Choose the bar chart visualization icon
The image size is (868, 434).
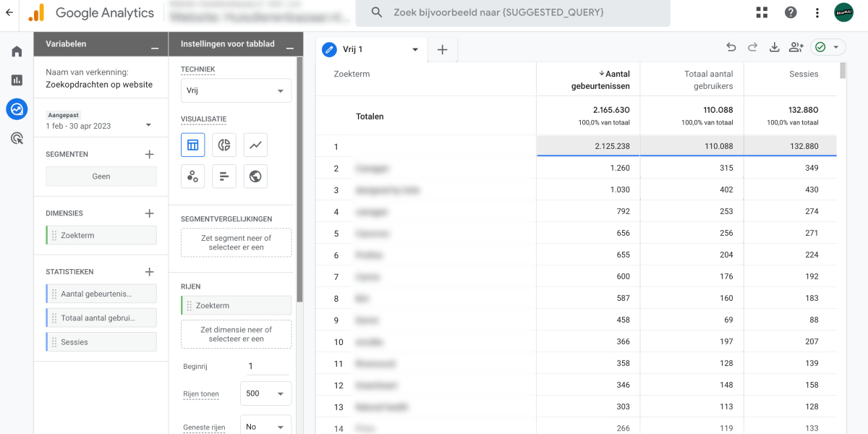[224, 176]
